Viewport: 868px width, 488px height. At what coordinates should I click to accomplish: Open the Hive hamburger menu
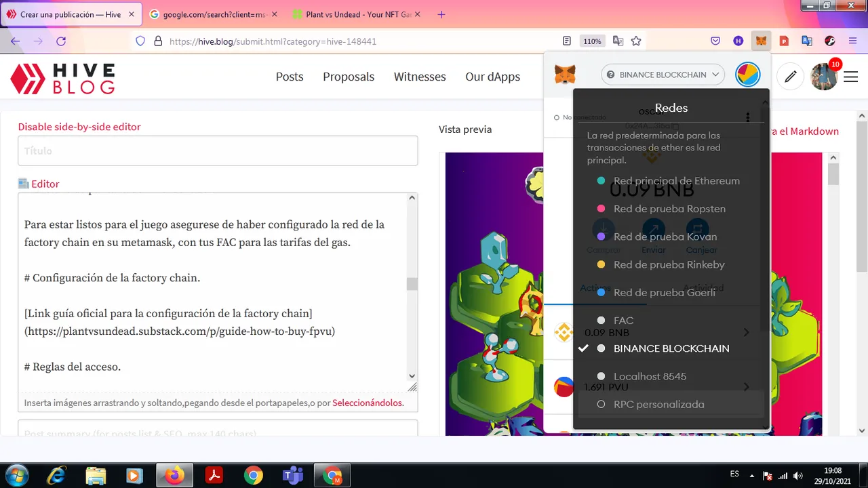tap(850, 77)
